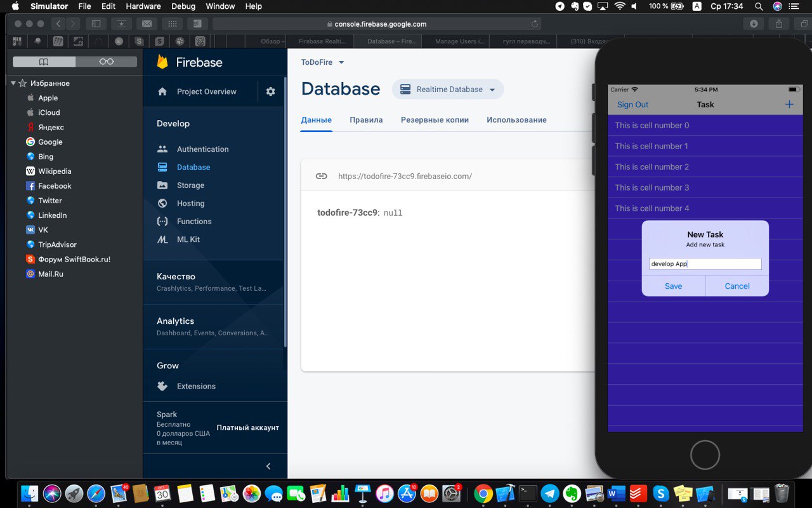Select row "This is cell number 2"
The width and height of the screenshot is (812, 508).
point(705,167)
